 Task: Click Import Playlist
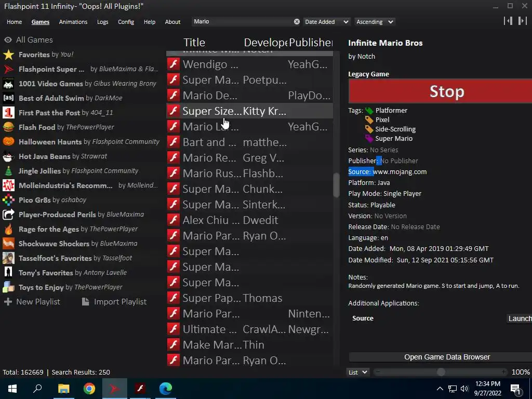pyautogui.click(x=114, y=302)
